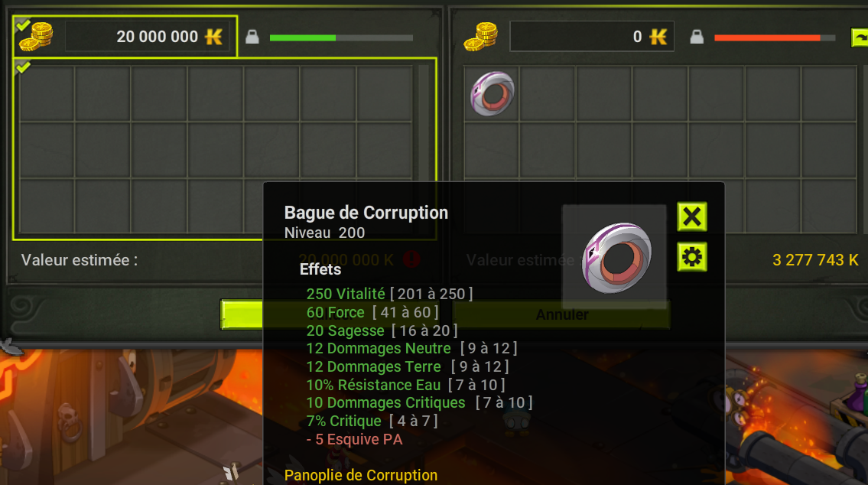Click the gold coins icon beside 0 kamas
The height and width of the screenshot is (485, 868).
coord(480,37)
